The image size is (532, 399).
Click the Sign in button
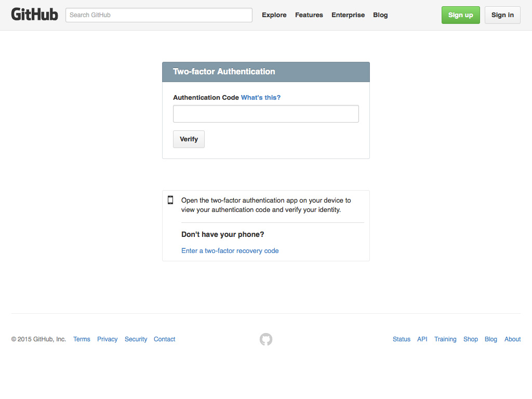502,15
